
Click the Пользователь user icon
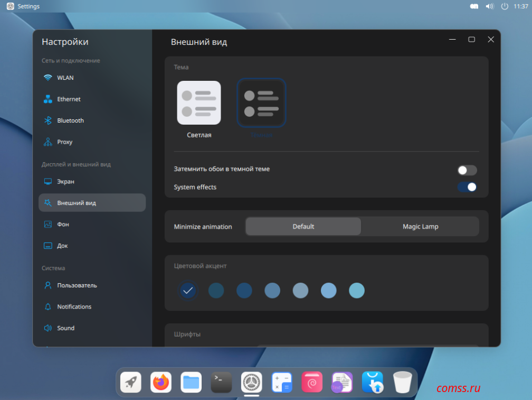click(x=48, y=285)
